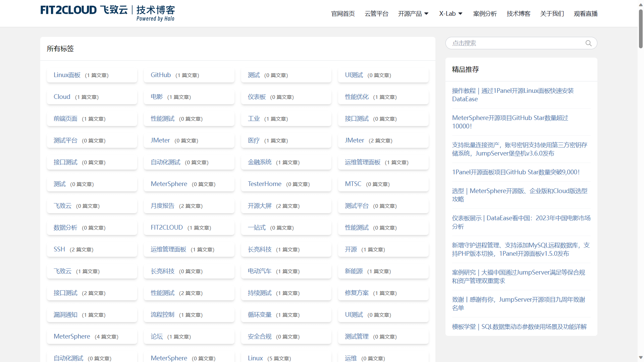This screenshot has width=644, height=362.
Task: Open JumpServer九周年致谢名单 article
Action: tap(519, 304)
